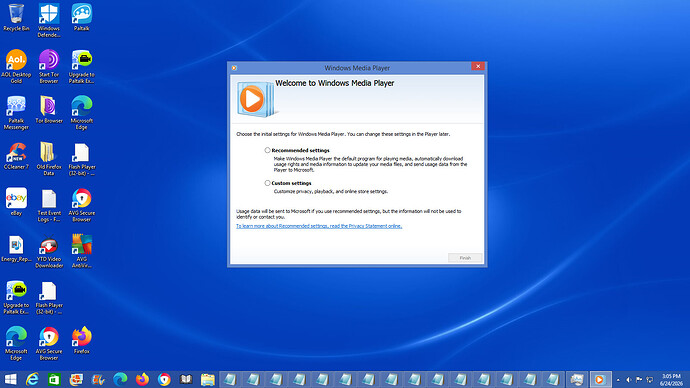Select the eBay desktop shortcut
Image resolution: width=690 pixels, height=388 pixels.
(x=16, y=202)
